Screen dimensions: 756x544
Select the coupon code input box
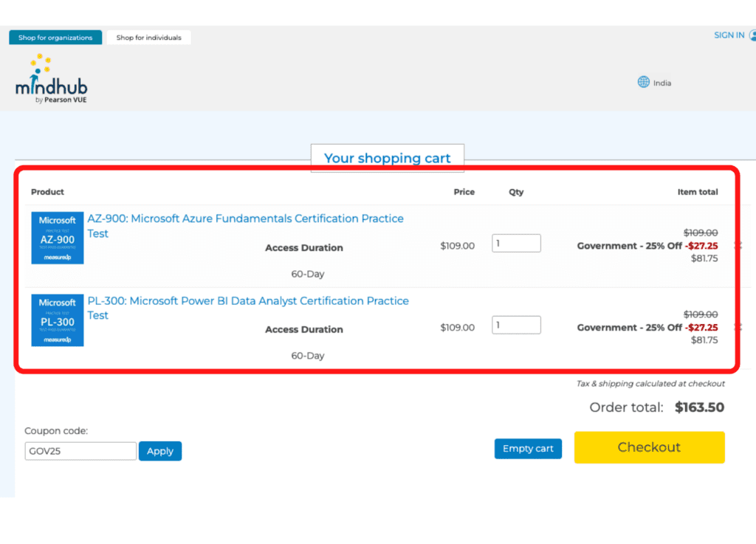[80, 451]
